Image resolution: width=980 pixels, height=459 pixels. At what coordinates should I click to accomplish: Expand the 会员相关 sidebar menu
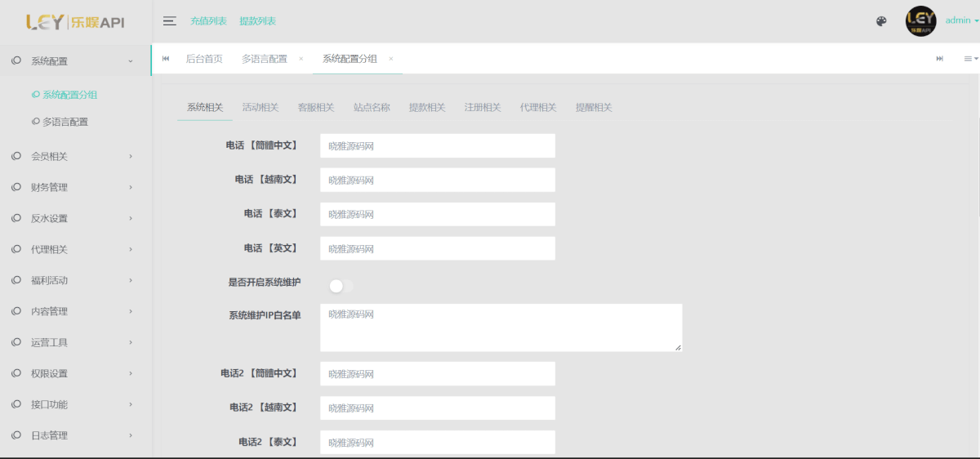click(75, 156)
